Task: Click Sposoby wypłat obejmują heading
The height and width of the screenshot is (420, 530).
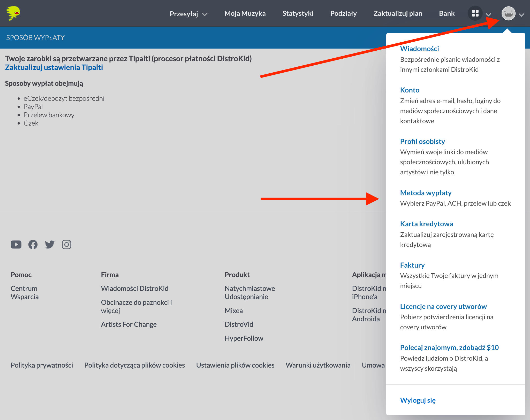Action: click(44, 83)
